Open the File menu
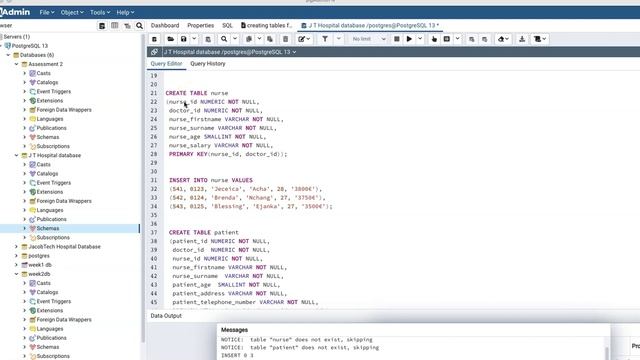 47,13
